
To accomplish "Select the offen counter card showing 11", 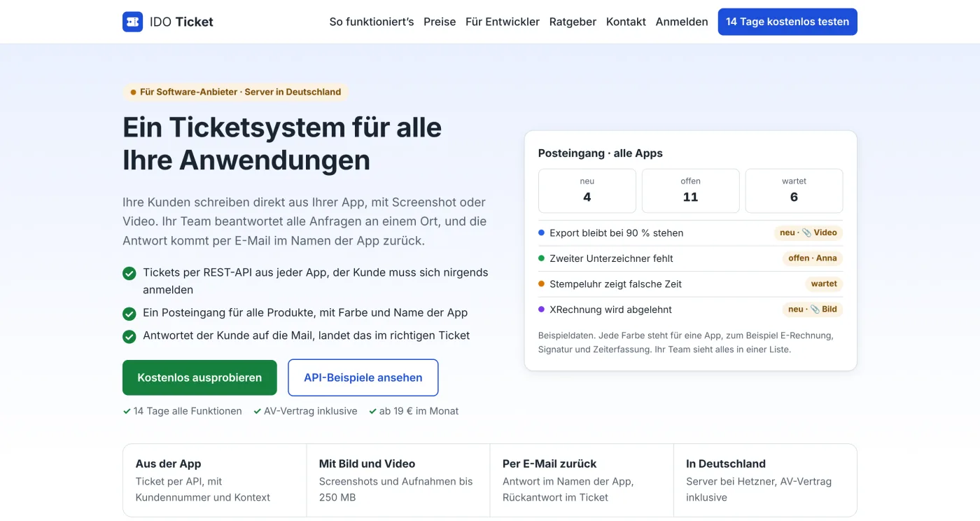I will click(x=691, y=190).
